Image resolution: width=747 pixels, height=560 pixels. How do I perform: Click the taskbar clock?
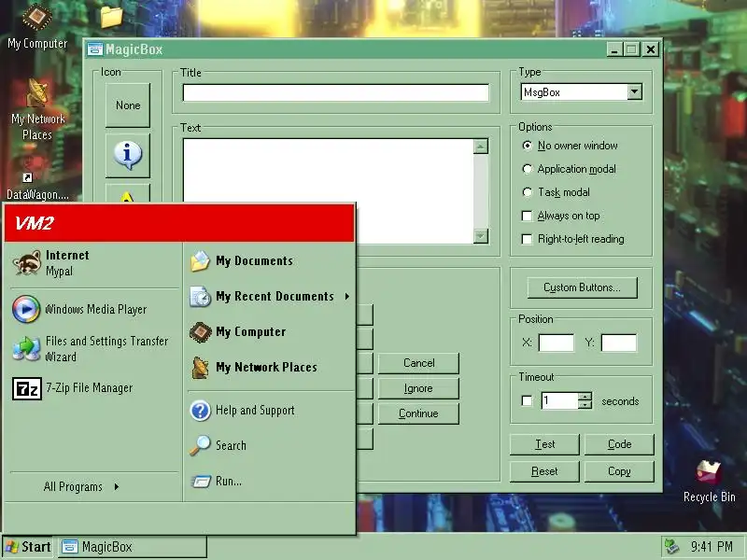[x=712, y=547]
